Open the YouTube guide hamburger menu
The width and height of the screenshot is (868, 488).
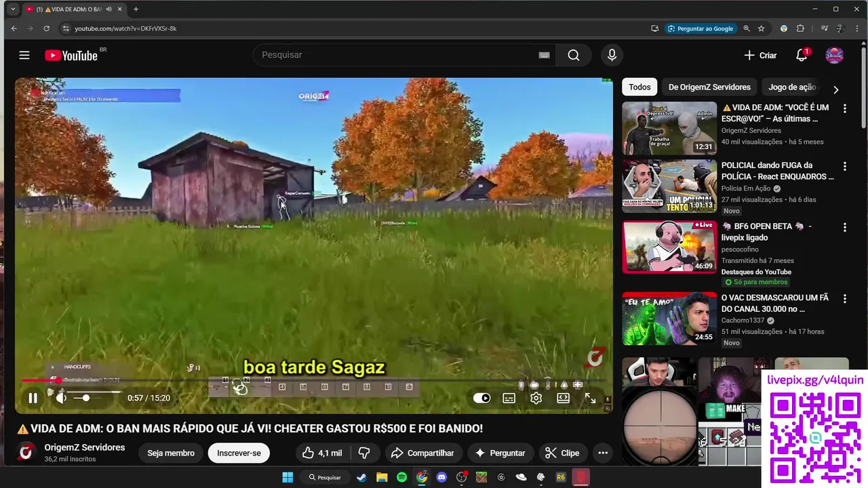(24, 56)
